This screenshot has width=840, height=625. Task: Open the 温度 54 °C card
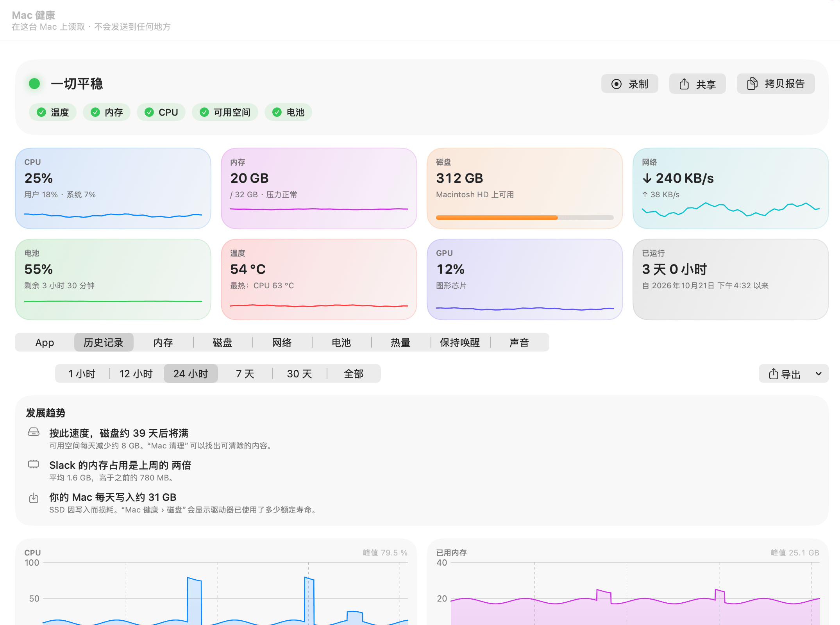click(319, 279)
